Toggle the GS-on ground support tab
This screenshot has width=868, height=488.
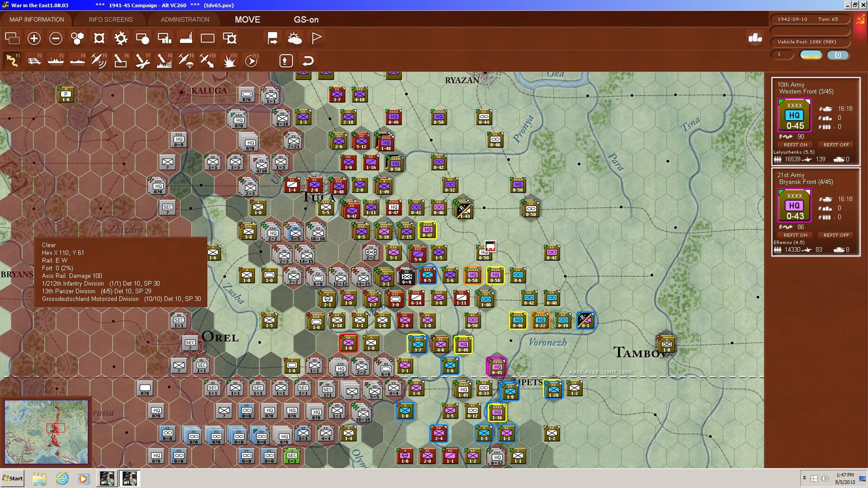306,19
